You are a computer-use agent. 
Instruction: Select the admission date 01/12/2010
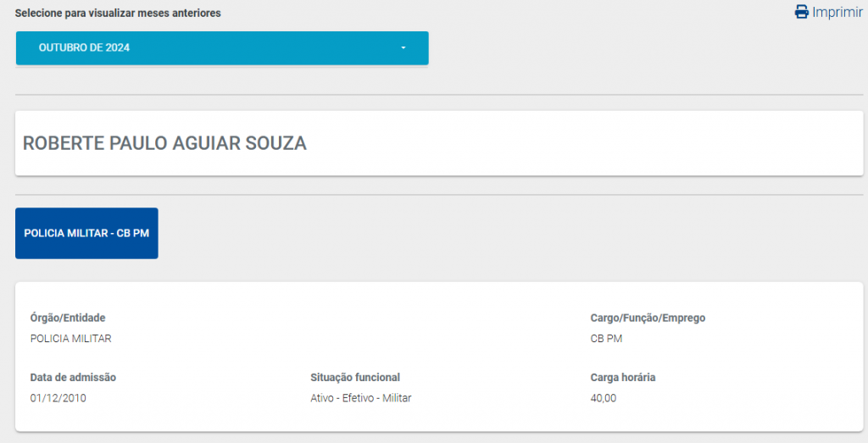tap(58, 398)
